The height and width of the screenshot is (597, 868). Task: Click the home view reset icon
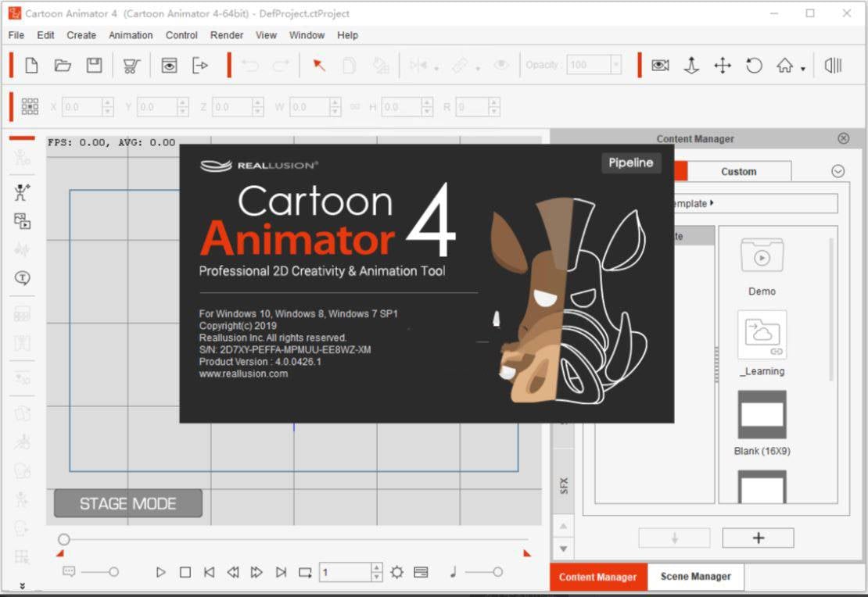click(784, 66)
